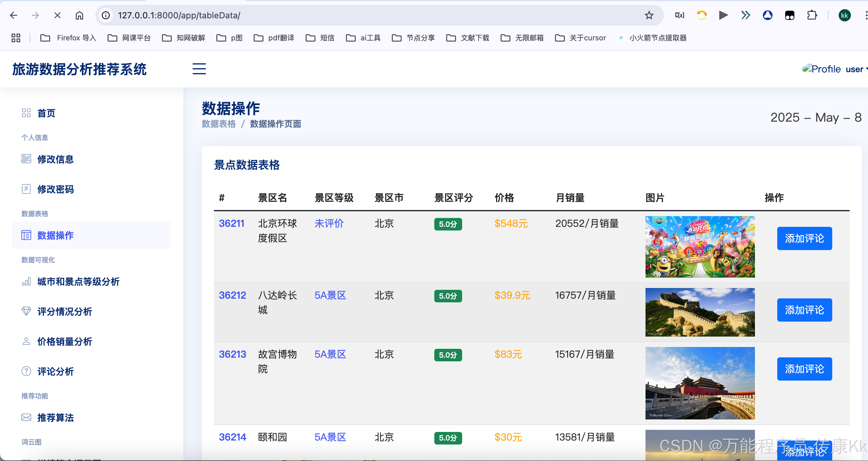Add comment for 北京环球度假区
This screenshot has height=461, width=868.
[x=804, y=238]
